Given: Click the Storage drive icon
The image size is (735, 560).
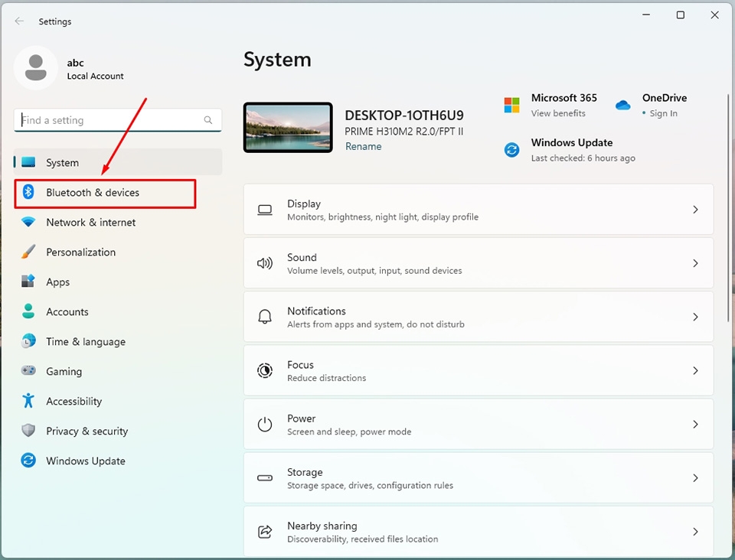Looking at the screenshot, I should pyautogui.click(x=265, y=477).
